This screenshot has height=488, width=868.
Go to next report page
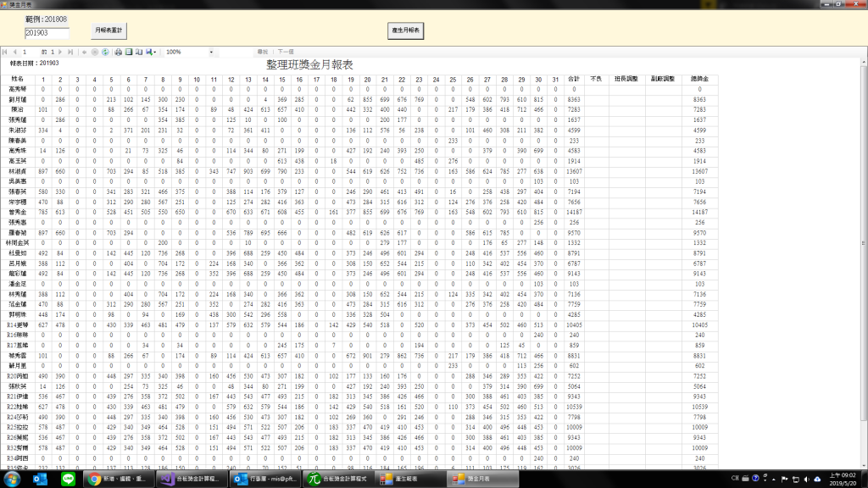60,52
